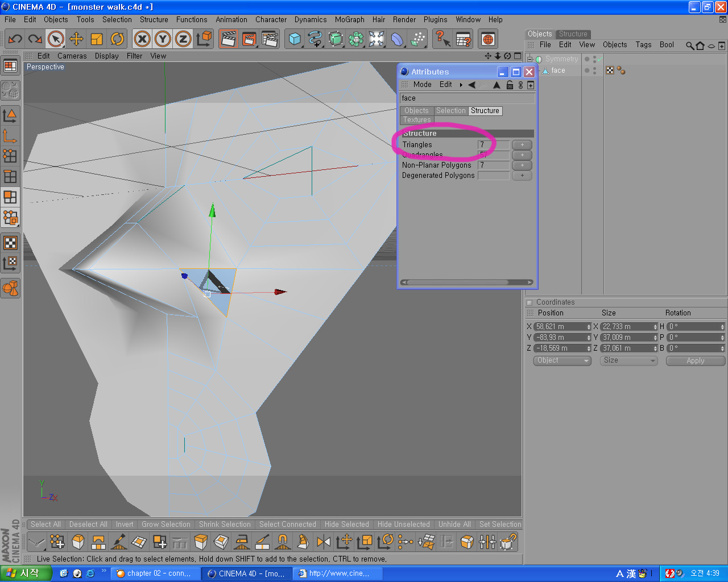Toggle the Attributes lock icon
The height and width of the screenshot is (582, 728).
(x=510, y=85)
